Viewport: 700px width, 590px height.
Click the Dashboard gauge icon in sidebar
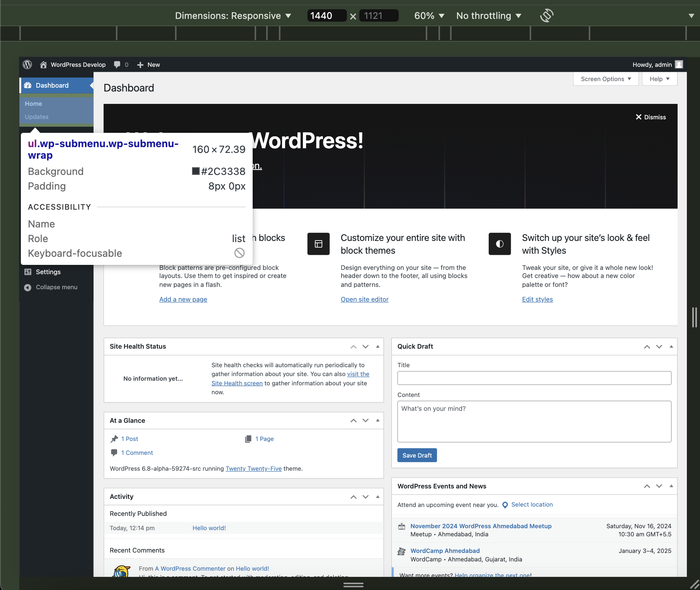pyautogui.click(x=28, y=85)
